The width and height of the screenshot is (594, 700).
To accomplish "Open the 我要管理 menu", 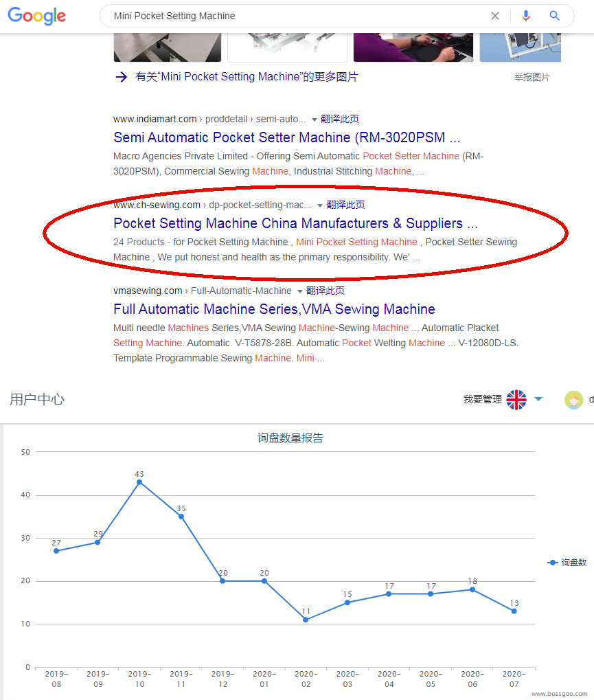I will (x=482, y=399).
